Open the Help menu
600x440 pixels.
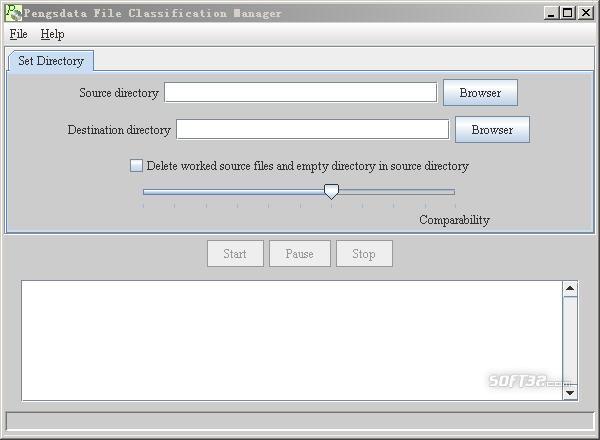pyautogui.click(x=52, y=34)
